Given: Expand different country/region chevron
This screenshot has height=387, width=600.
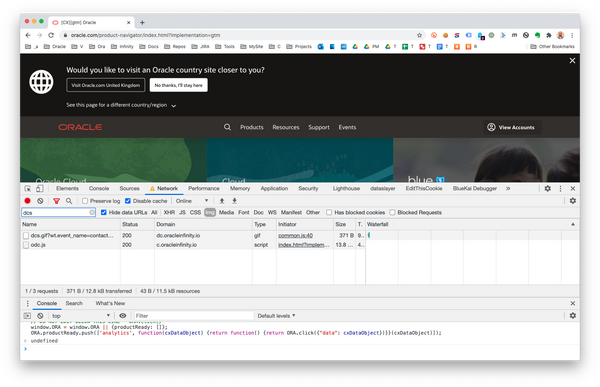Looking at the screenshot, I should point(174,106).
